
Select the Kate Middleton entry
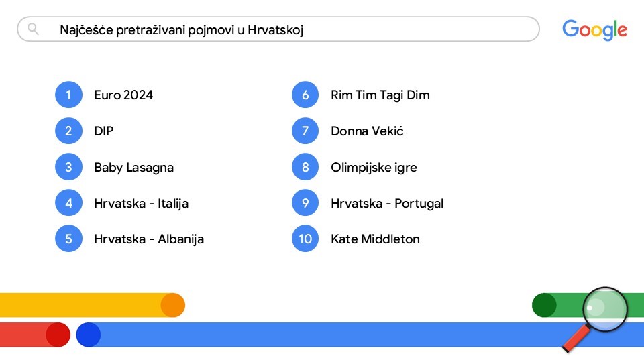(376, 239)
